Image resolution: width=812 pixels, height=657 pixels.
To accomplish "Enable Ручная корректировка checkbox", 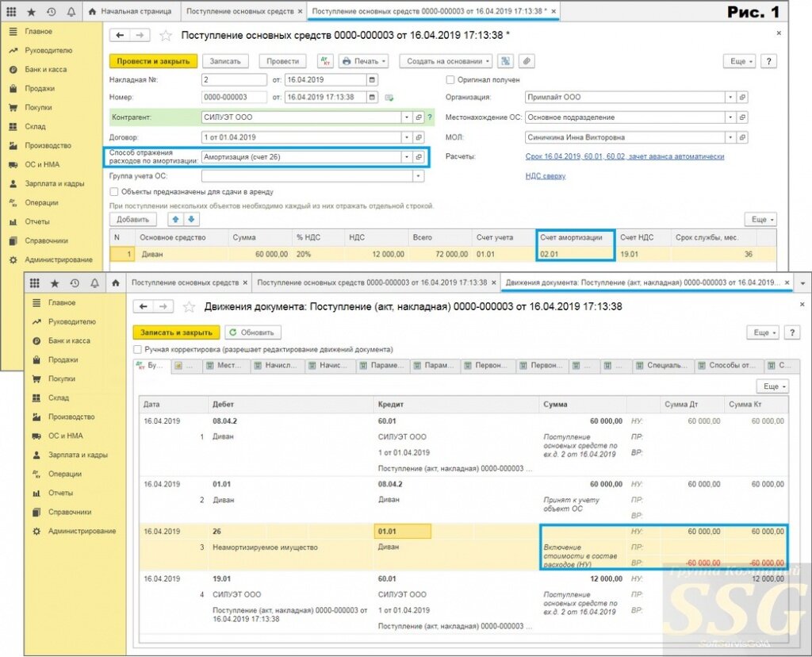I will (137, 349).
